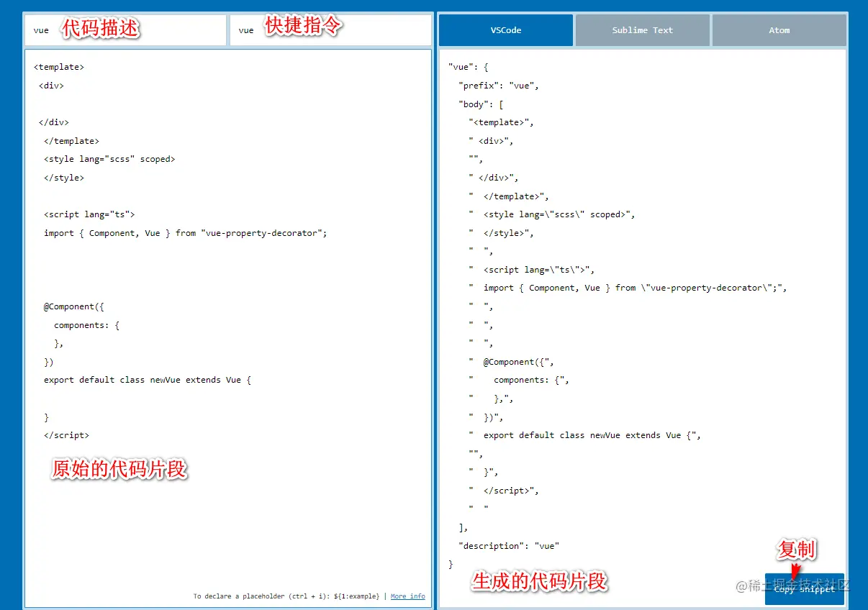
Task: Click the "@Component({" line in source editor
Action: [x=74, y=306]
